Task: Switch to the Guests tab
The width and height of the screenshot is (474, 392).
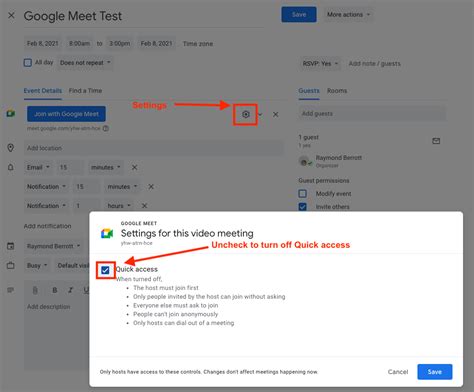Action: tap(309, 91)
